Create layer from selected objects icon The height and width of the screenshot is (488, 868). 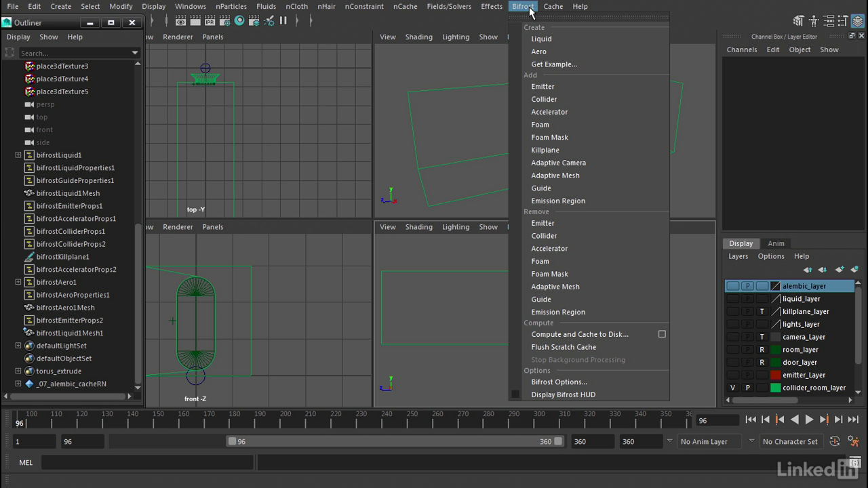pyautogui.click(x=854, y=270)
